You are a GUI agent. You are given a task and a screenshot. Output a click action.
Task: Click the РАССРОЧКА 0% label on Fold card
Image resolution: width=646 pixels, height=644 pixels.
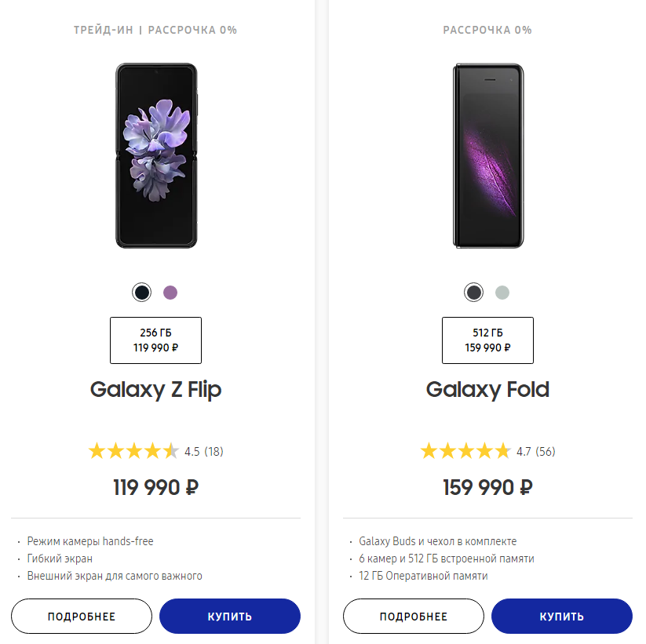coord(487,30)
